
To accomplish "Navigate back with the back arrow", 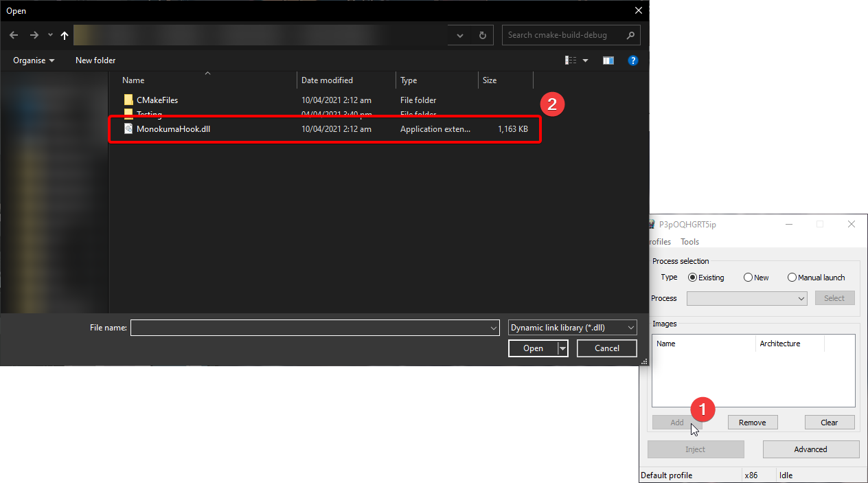I will [13, 35].
